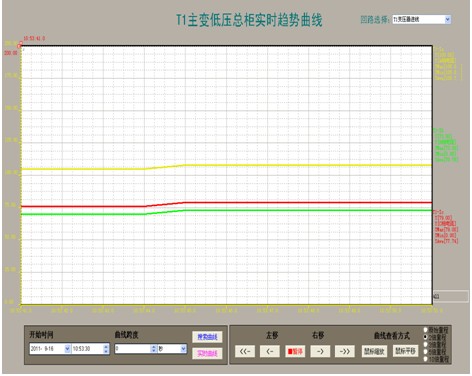Click the red cursor marker at chart top-left
The height and width of the screenshot is (376, 472).
[20, 45]
